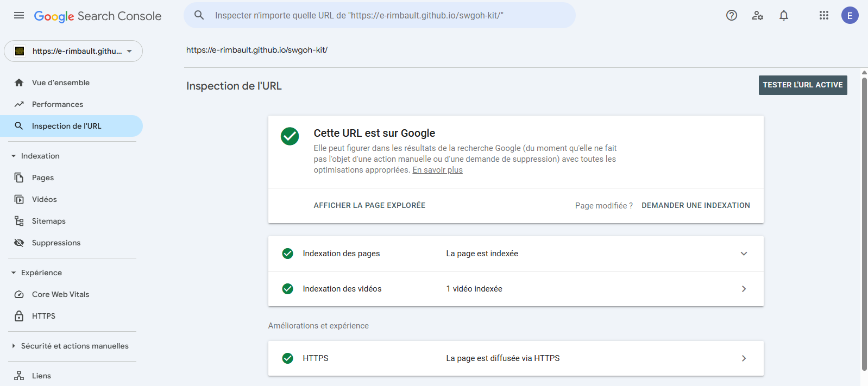Open the notifications bell
868x386 pixels.
pos(784,15)
